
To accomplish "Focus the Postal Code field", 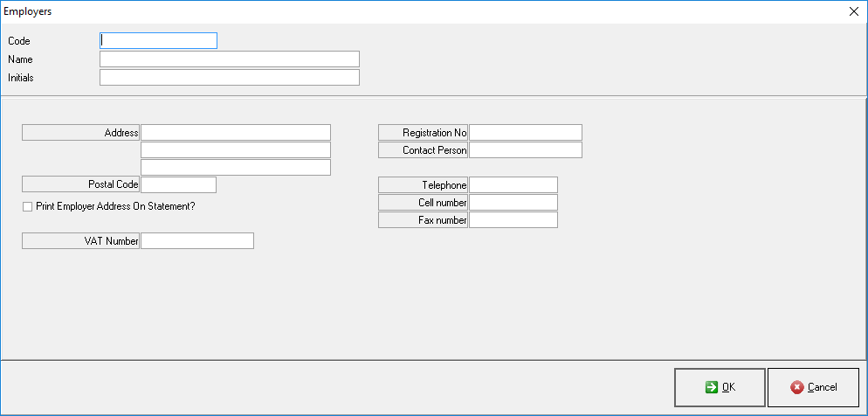I will pyautogui.click(x=178, y=184).
